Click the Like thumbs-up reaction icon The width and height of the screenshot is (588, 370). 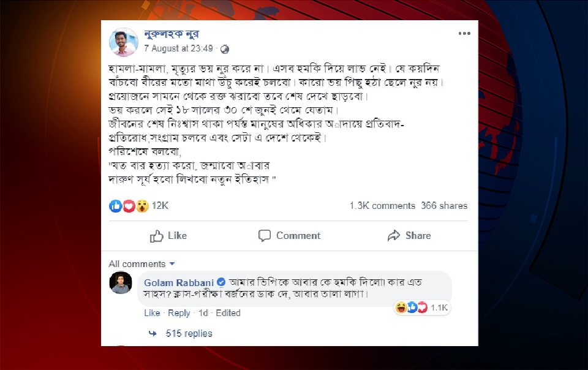pos(116,206)
